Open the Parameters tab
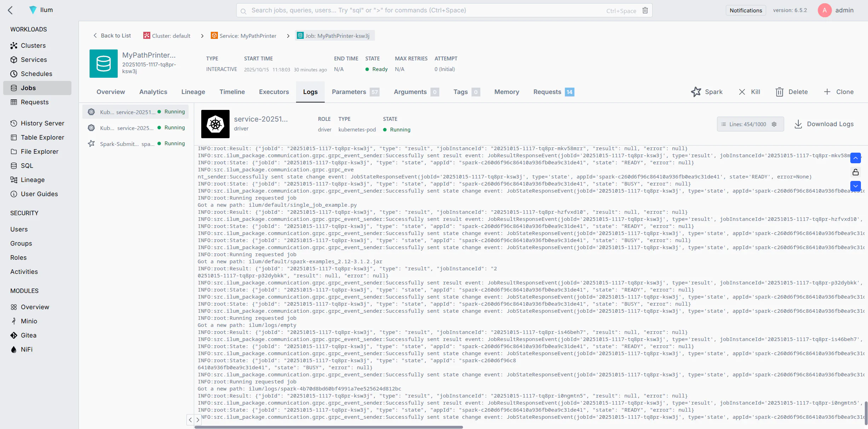 pos(349,92)
